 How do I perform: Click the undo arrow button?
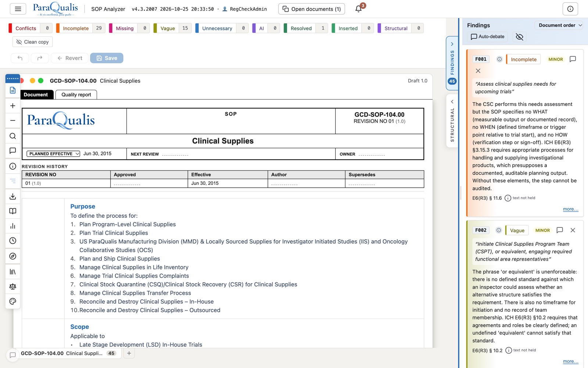pyautogui.click(x=20, y=58)
